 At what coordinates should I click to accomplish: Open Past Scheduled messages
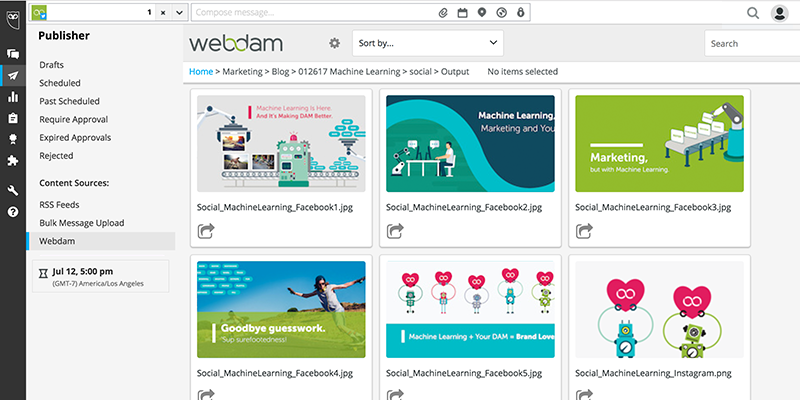pos(69,101)
